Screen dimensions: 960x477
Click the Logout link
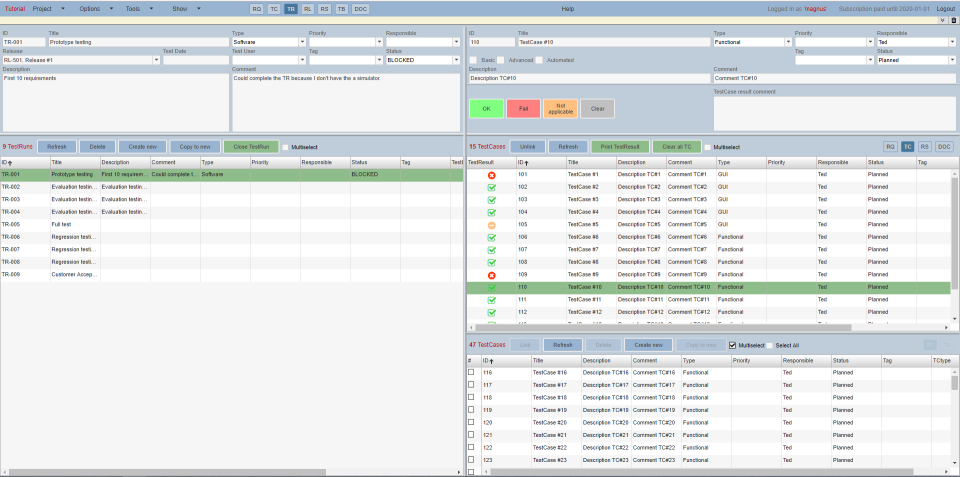(945, 9)
